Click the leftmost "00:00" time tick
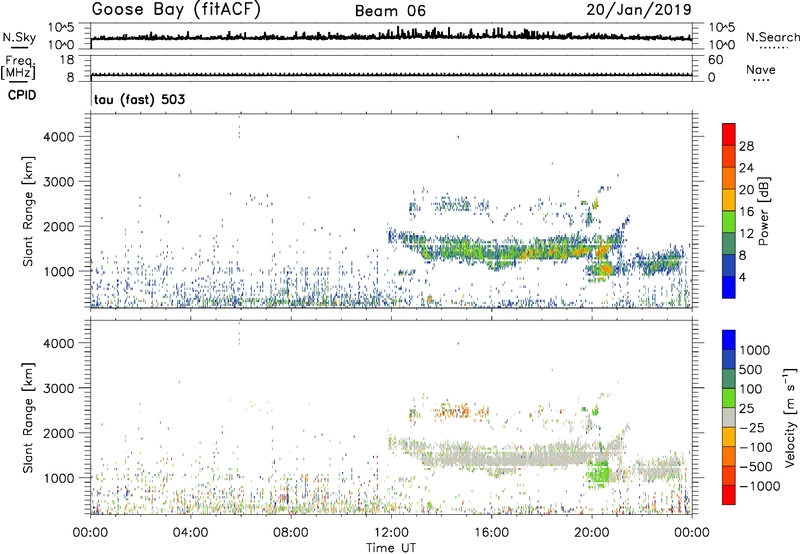Image resolution: width=800 pixels, height=554 pixels. point(91,533)
